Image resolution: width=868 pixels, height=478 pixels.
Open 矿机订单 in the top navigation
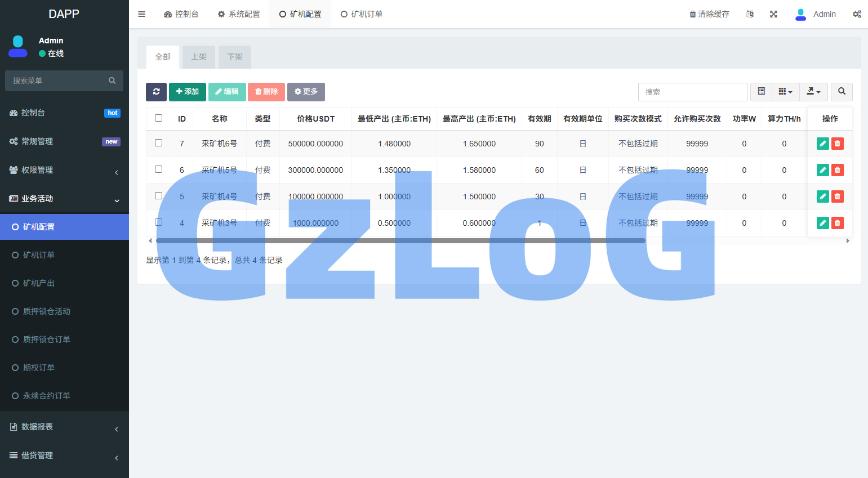[361, 14]
